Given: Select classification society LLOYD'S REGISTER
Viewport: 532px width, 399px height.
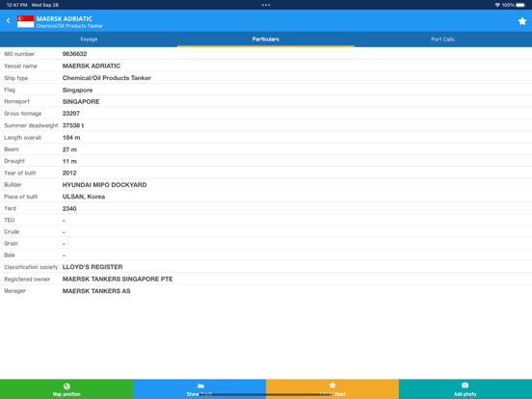Looking at the screenshot, I should (x=93, y=267).
